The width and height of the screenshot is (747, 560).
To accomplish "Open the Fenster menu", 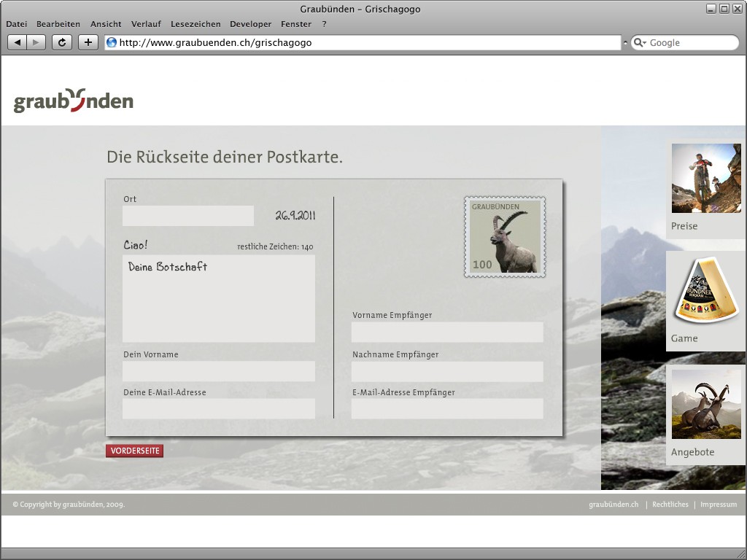I will coord(296,24).
